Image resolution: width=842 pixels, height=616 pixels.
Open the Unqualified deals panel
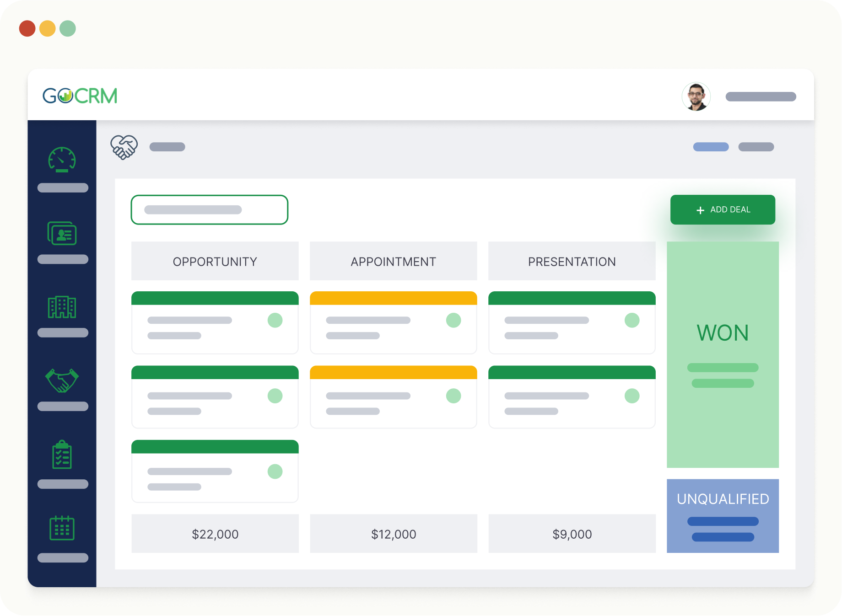[723, 515]
